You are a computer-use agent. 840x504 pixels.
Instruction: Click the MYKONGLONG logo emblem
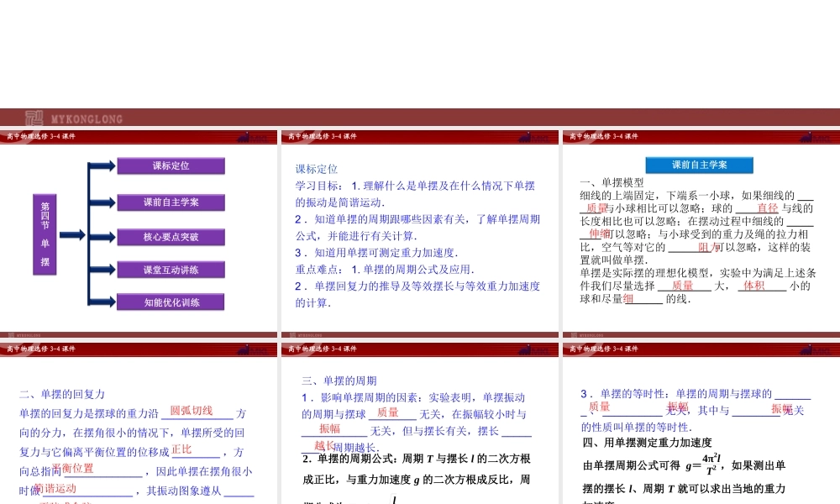coord(34,118)
